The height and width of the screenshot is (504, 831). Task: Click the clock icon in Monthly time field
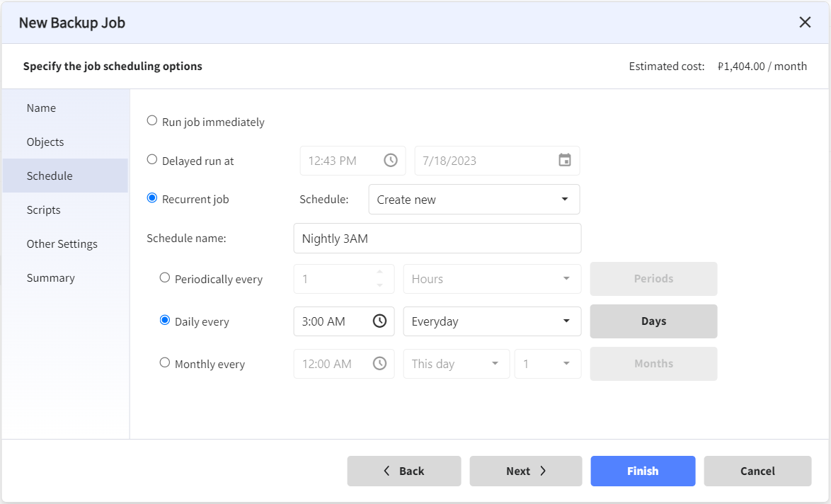379,364
